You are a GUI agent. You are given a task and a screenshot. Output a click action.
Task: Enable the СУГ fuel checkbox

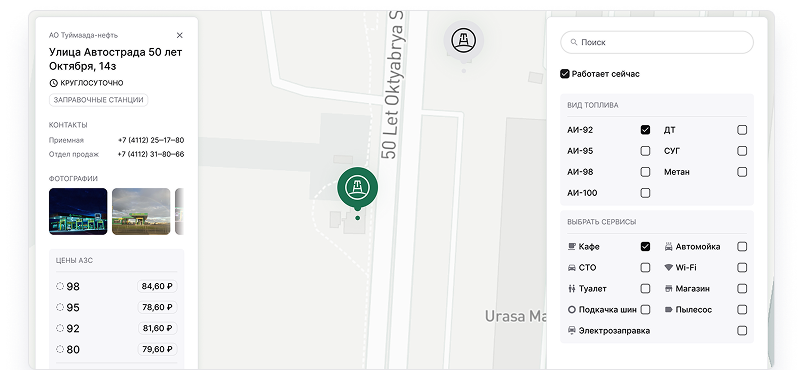pos(742,151)
